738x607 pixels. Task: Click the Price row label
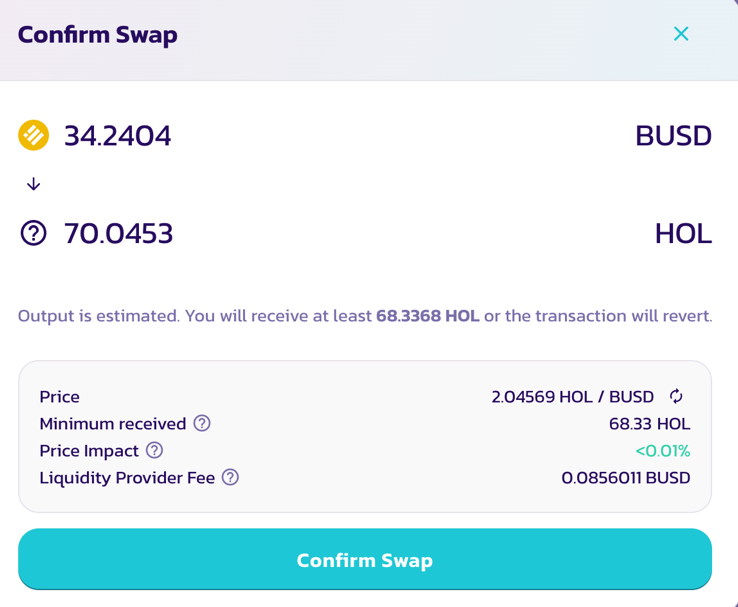pyautogui.click(x=59, y=397)
